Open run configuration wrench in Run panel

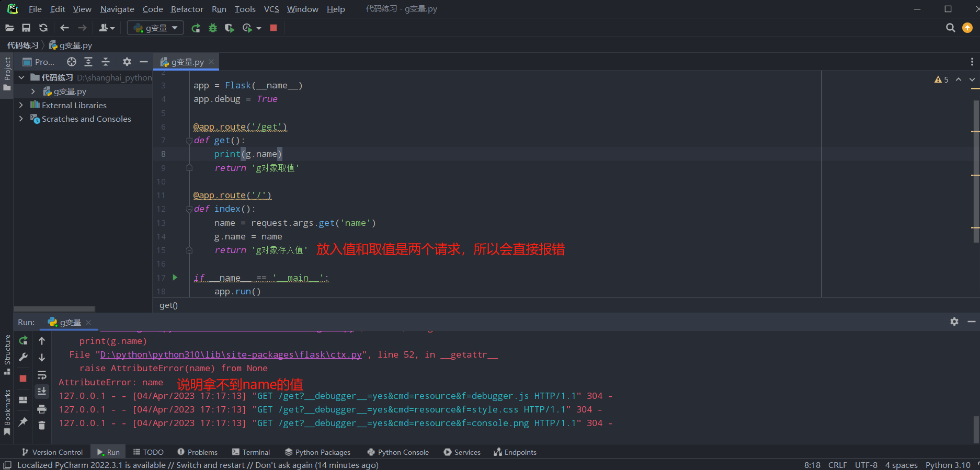(x=23, y=358)
